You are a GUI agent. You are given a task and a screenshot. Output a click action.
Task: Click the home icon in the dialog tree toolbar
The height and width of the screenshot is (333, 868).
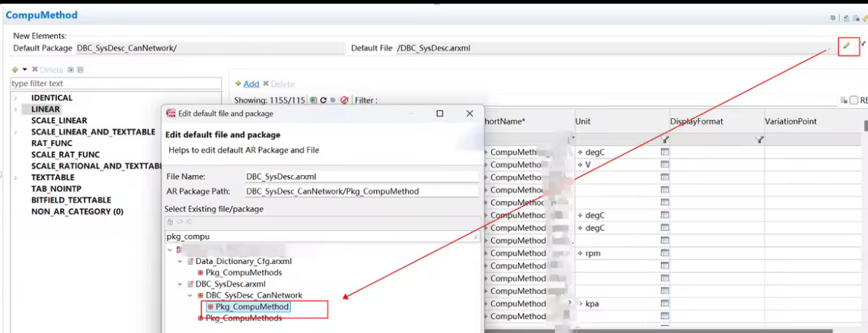(x=171, y=222)
